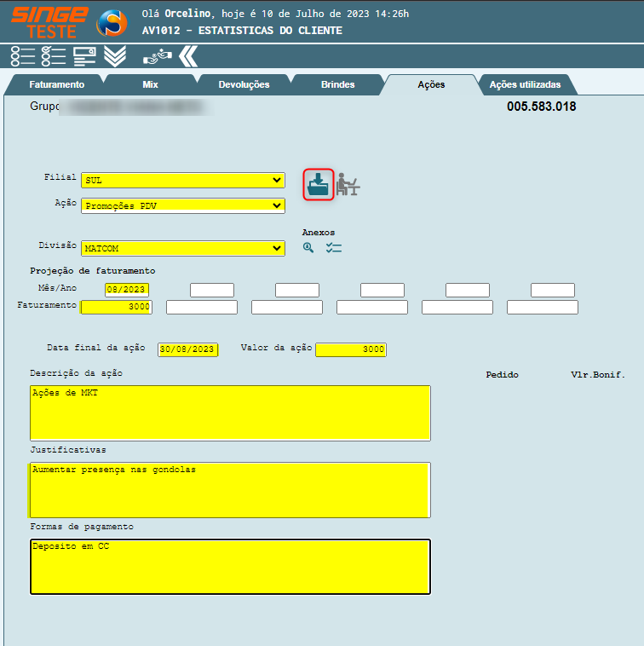Image resolution: width=644 pixels, height=646 pixels.
Task: Click the double left arrow toolbar icon
Action: pyautogui.click(x=188, y=56)
